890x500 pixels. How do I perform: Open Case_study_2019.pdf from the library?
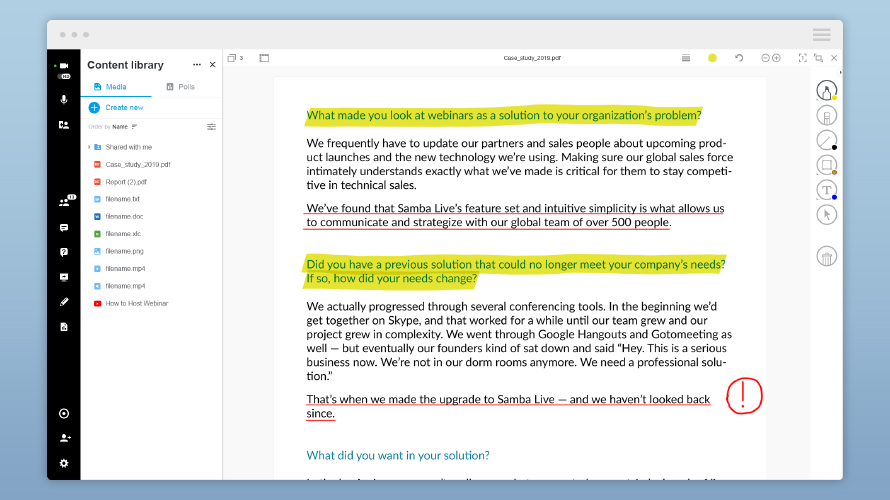132,165
